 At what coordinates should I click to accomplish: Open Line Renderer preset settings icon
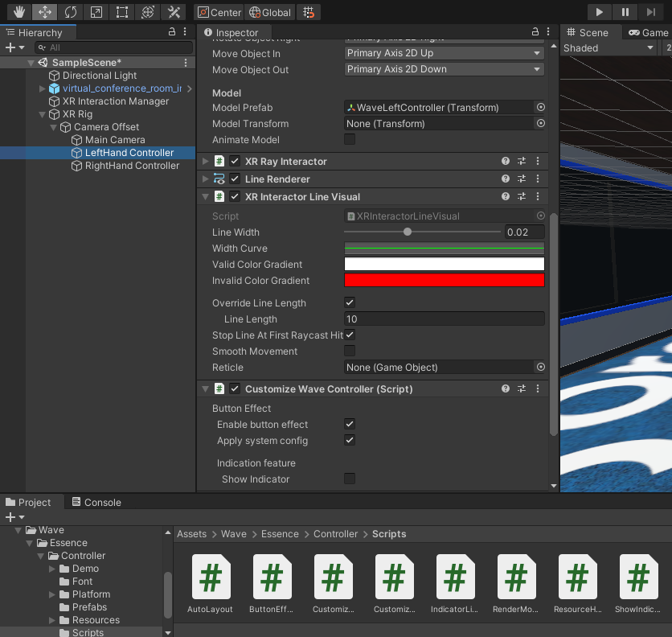[522, 179]
